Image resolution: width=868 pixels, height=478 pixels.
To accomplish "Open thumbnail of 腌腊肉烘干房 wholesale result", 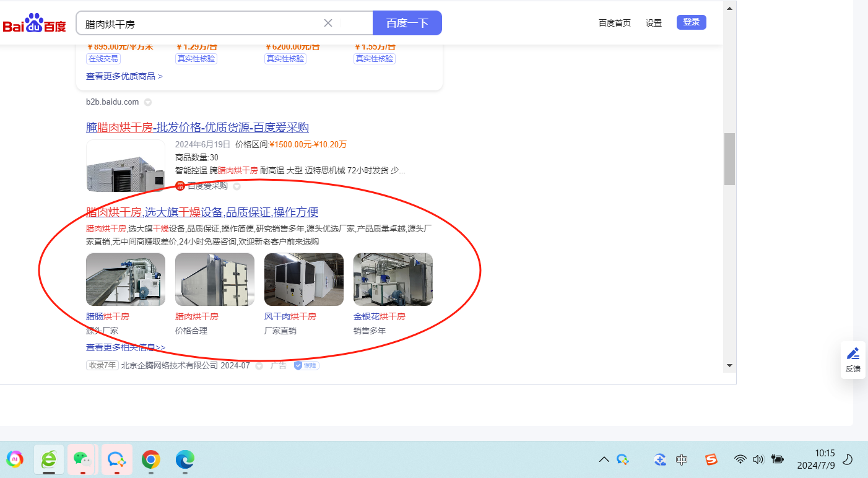I will (126, 165).
